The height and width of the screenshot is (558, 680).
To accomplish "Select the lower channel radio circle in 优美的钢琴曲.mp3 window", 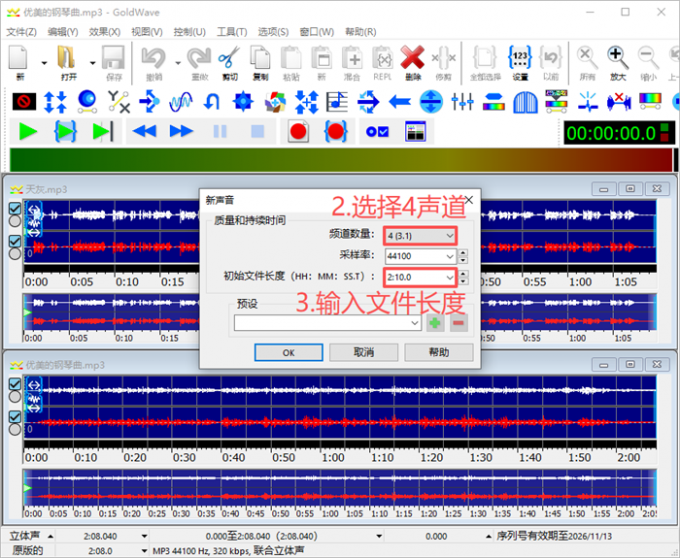I will pyautogui.click(x=15, y=429).
